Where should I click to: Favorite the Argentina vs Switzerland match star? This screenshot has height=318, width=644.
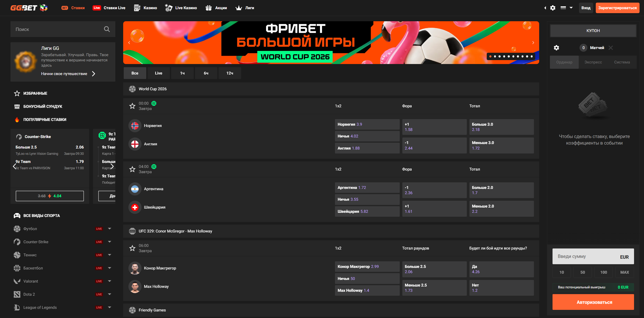pos(132,169)
